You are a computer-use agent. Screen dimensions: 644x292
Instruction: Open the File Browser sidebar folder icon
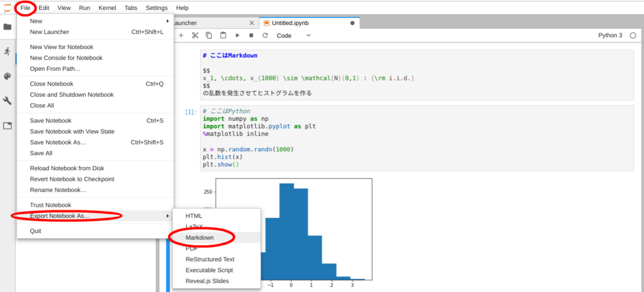point(8,26)
